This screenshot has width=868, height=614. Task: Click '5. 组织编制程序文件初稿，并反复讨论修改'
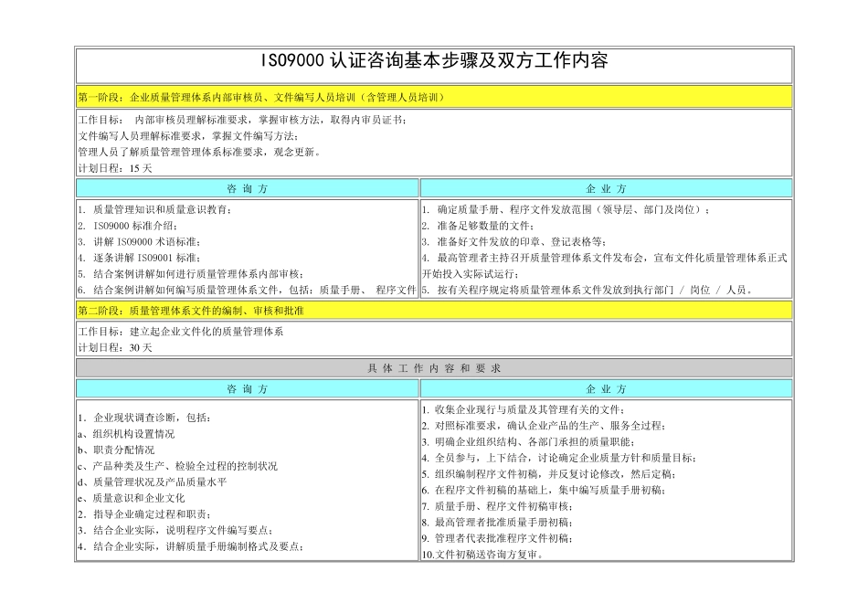549,474
